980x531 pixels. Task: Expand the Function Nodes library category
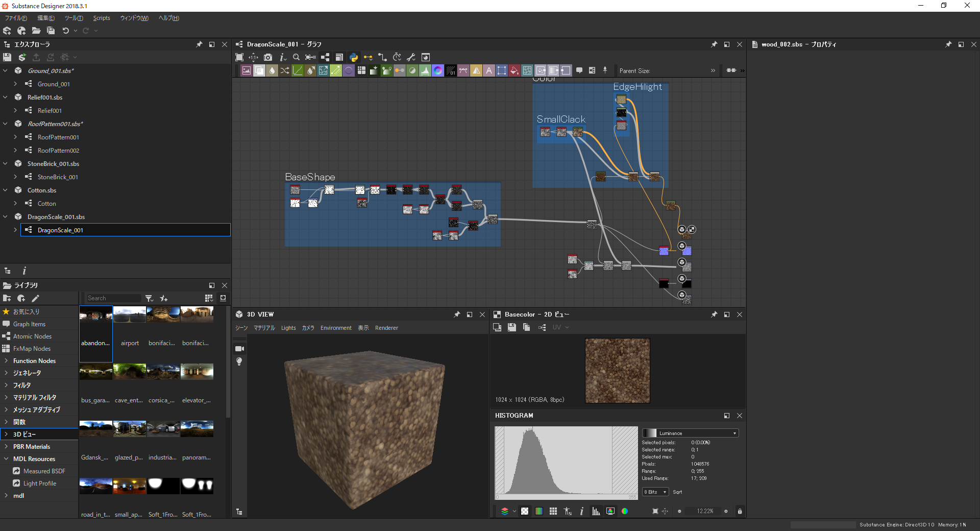pos(6,360)
